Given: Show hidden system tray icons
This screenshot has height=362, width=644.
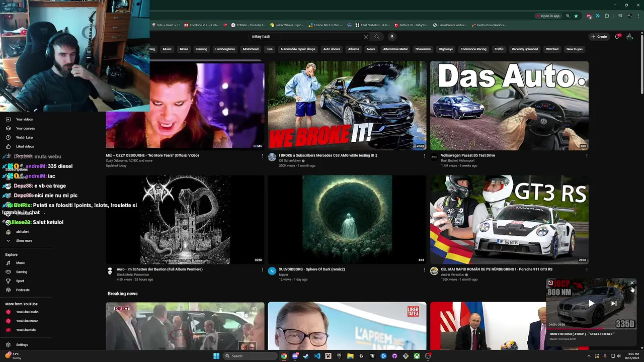Looking at the screenshot, I should click(589, 356).
